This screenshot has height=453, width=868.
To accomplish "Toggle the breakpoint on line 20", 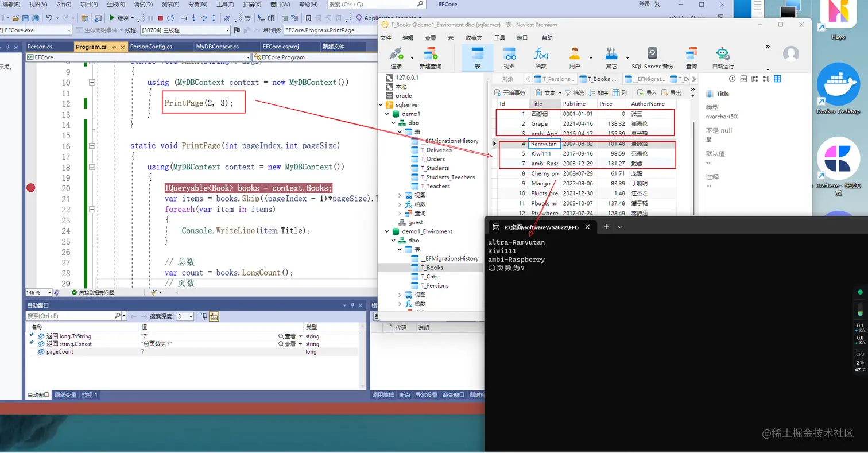I will tap(31, 188).
